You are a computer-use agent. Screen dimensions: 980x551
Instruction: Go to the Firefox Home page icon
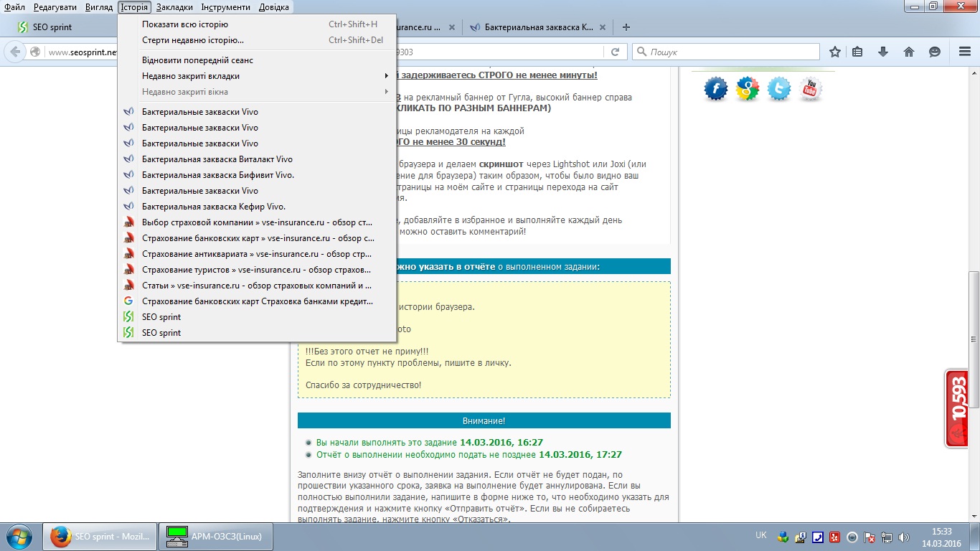click(x=909, y=52)
